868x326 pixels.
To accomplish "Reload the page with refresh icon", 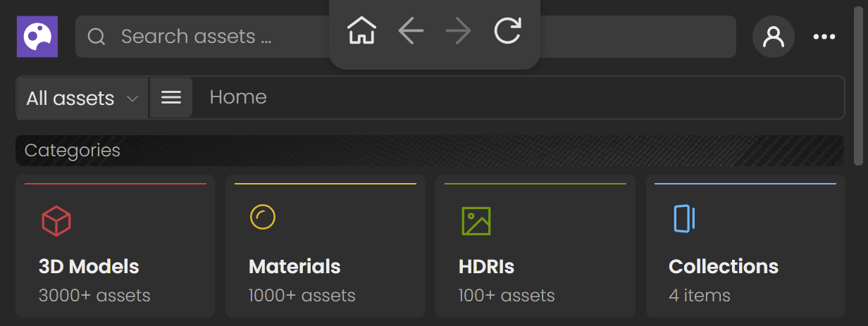I will click(507, 32).
